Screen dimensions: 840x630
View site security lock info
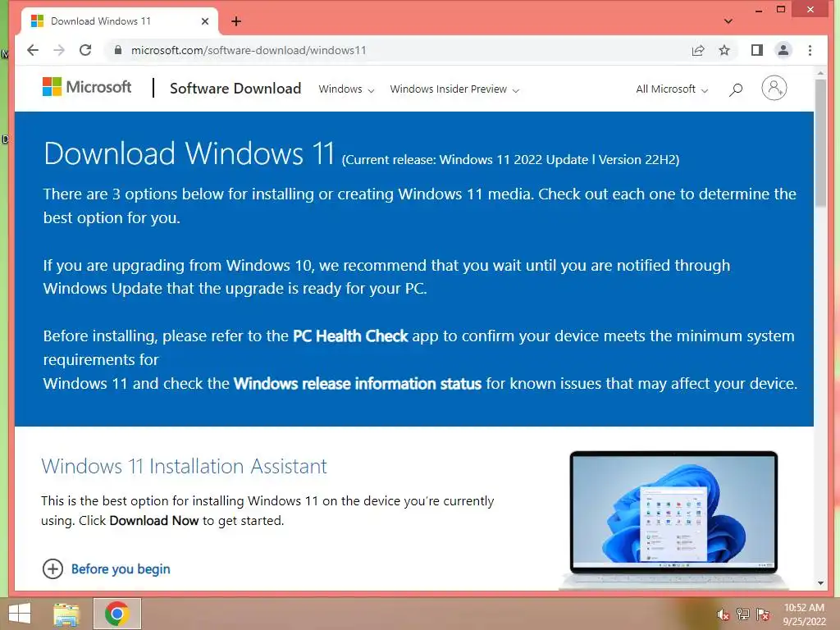click(118, 50)
